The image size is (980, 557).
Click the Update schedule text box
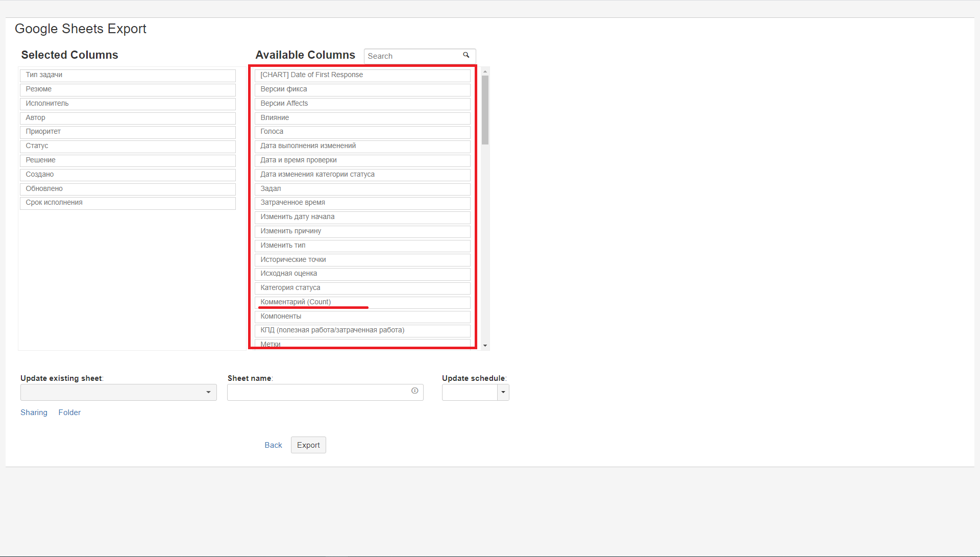(470, 392)
